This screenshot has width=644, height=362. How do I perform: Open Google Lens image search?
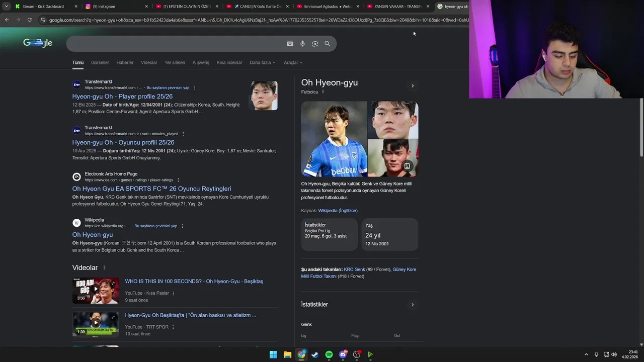point(315,44)
